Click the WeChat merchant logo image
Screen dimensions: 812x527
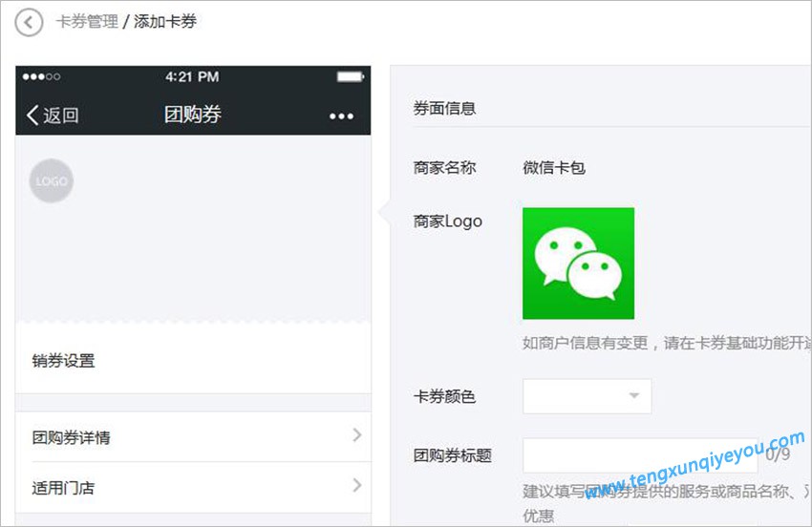(x=578, y=263)
